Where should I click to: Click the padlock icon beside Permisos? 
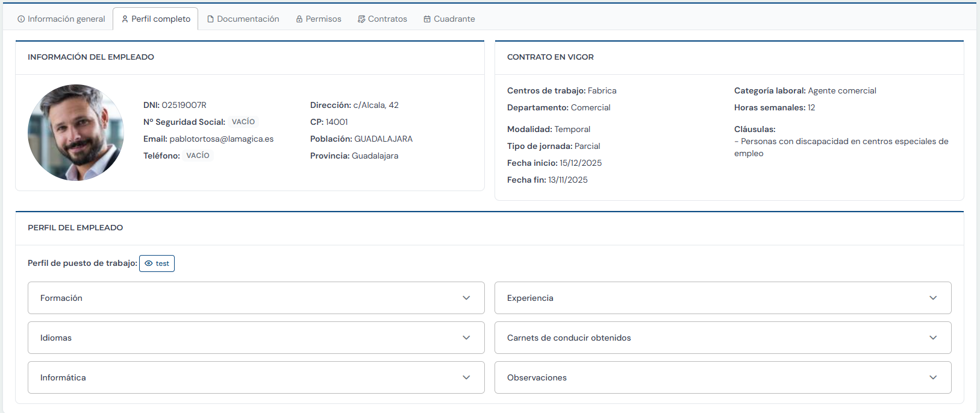coord(299,19)
